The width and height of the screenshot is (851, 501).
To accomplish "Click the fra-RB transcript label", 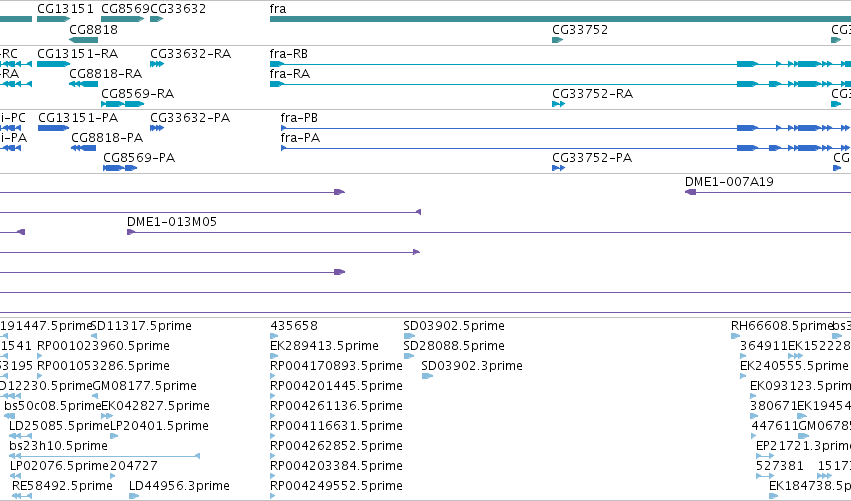I will [289, 54].
